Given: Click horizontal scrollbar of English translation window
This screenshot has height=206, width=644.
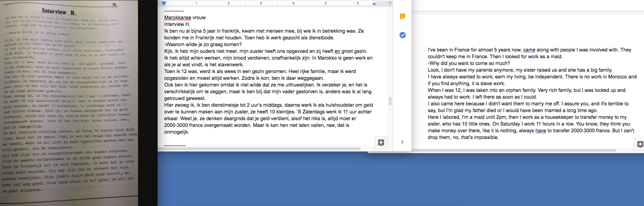Looking at the screenshot, I should tap(513, 150).
